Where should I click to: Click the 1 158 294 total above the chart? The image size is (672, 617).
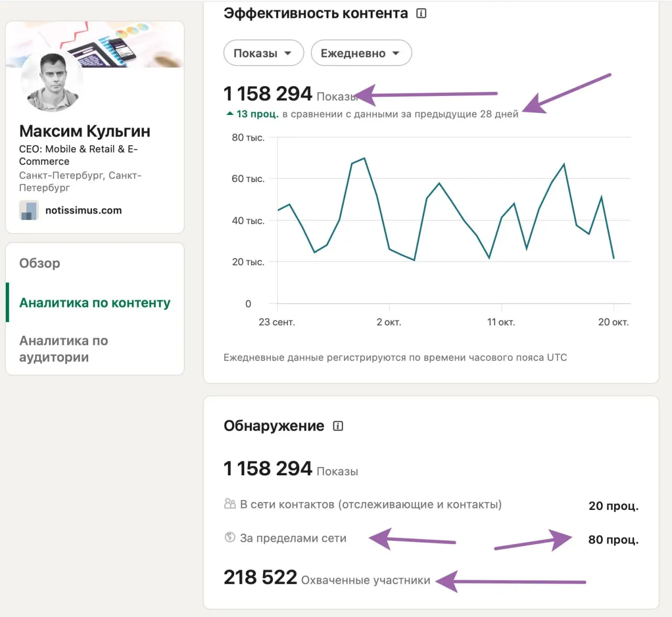point(268,94)
